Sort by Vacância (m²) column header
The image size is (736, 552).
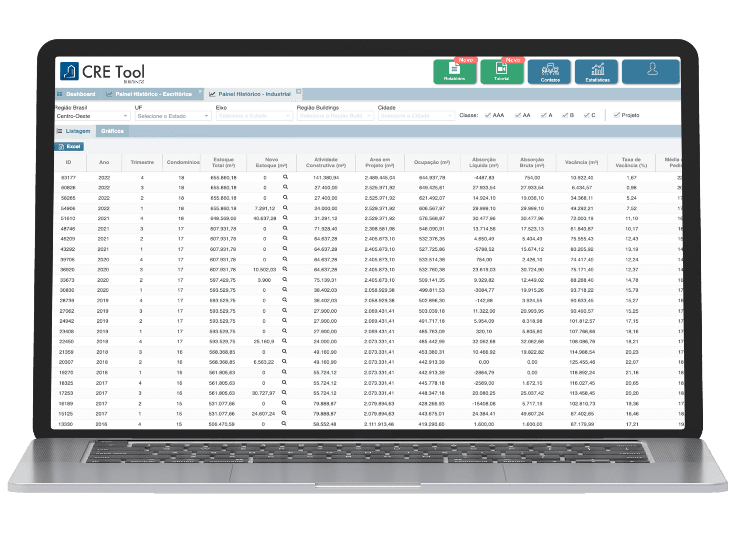pyautogui.click(x=582, y=162)
